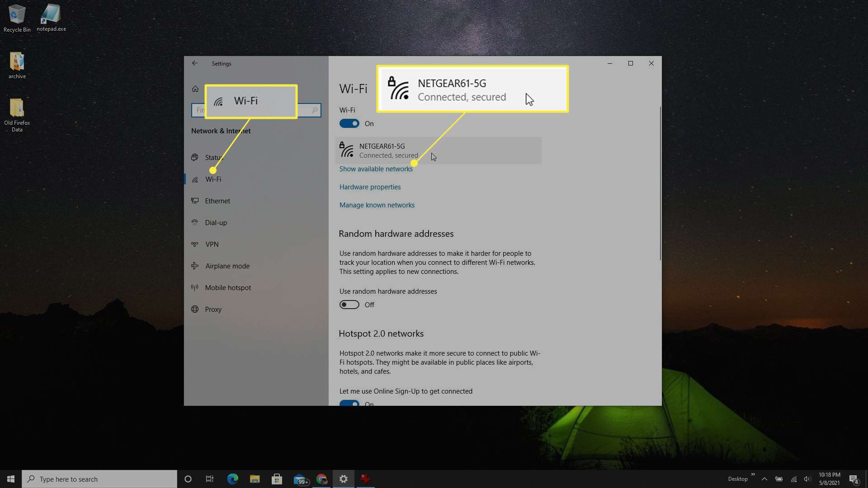Screen dimensions: 868x488
Task: Click the Dial-up icon in sidebar
Action: pos(195,222)
